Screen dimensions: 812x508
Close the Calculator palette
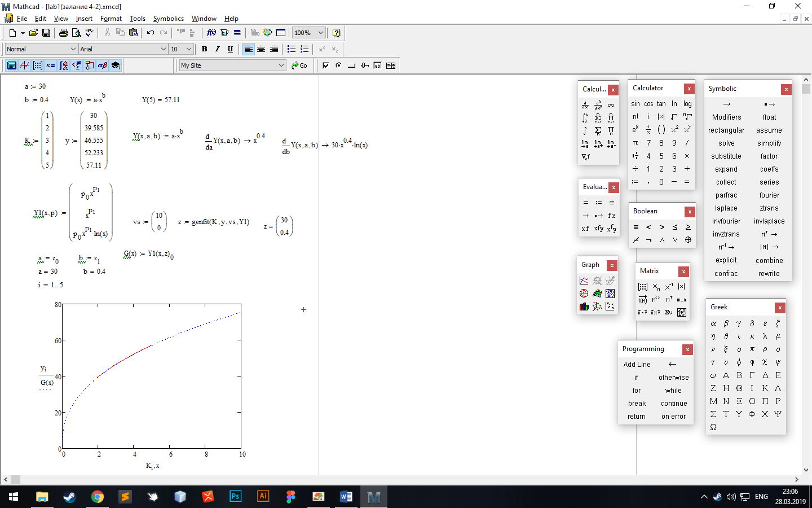[x=689, y=89]
